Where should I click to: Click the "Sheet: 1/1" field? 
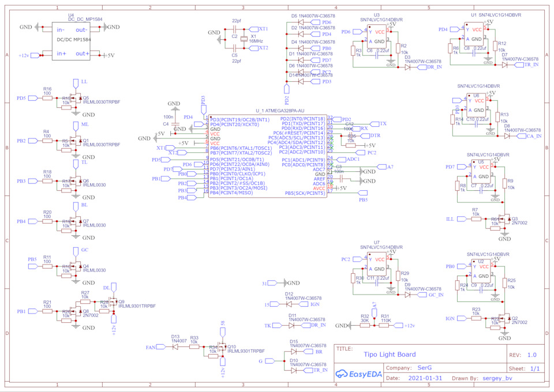(525, 369)
